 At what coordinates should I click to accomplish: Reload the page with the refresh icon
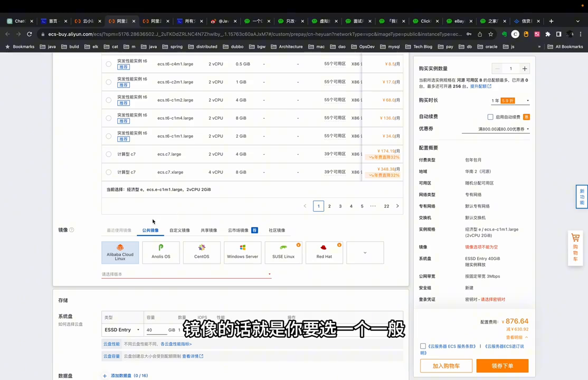pos(29,34)
